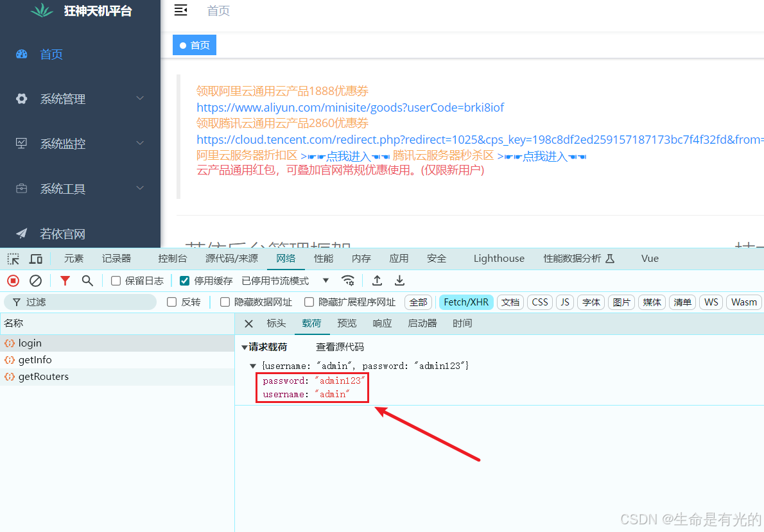
Task: Toggle Wasm type filter
Action: [744, 302]
